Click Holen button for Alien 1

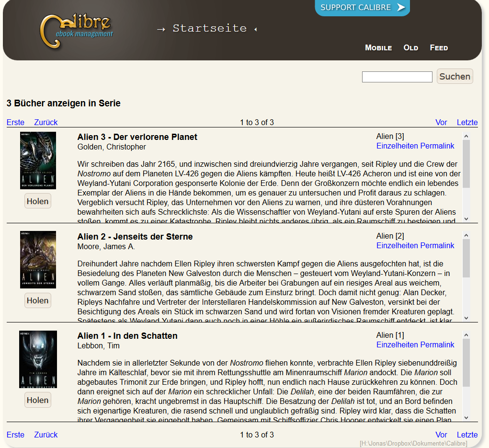tap(38, 400)
